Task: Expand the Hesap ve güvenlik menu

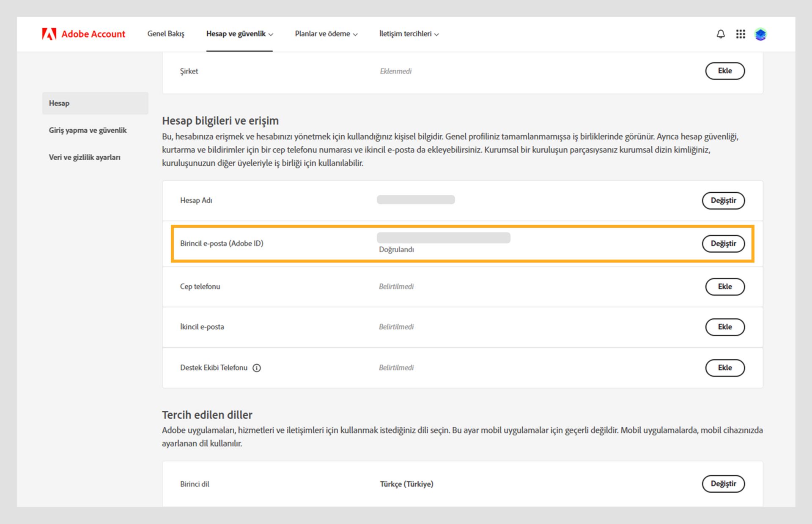Action: point(239,34)
